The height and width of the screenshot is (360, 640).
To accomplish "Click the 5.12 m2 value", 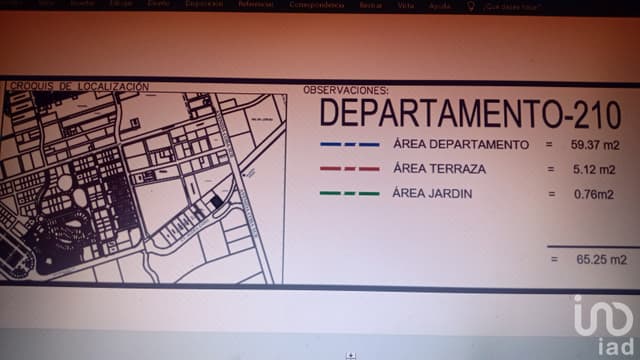I will 594,169.
